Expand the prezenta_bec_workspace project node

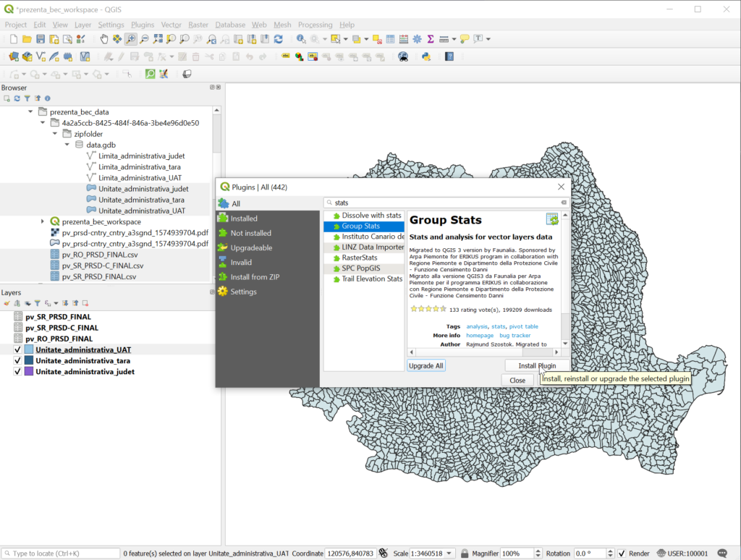(43, 221)
